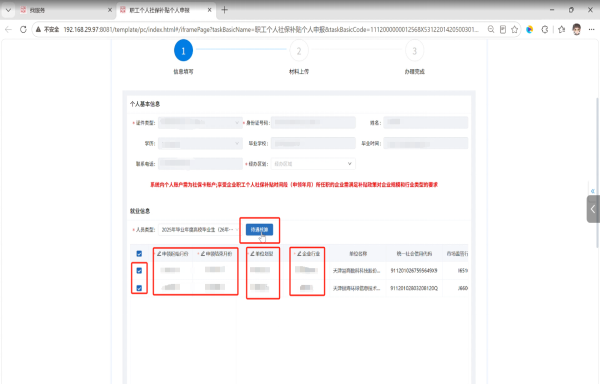
Task: Click first row company name cell
Action: pyautogui.click(x=356, y=270)
